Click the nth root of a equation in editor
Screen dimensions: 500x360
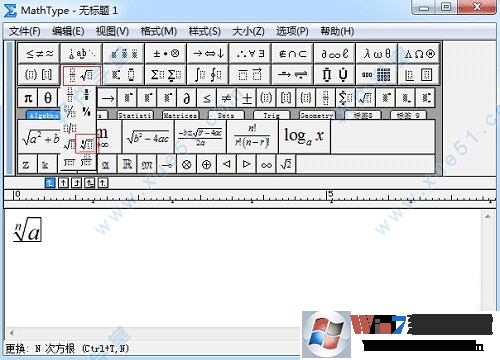(x=27, y=230)
